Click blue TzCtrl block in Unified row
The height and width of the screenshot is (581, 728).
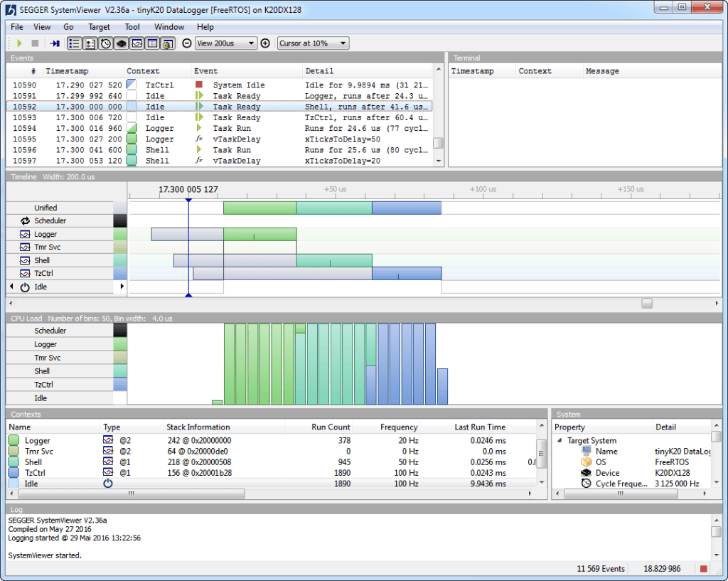coord(407,208)
